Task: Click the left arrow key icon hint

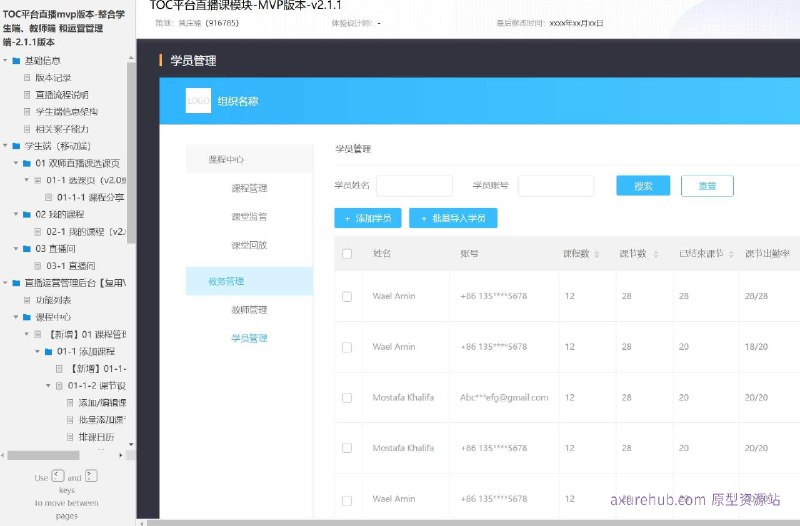Action: [58, 476]
